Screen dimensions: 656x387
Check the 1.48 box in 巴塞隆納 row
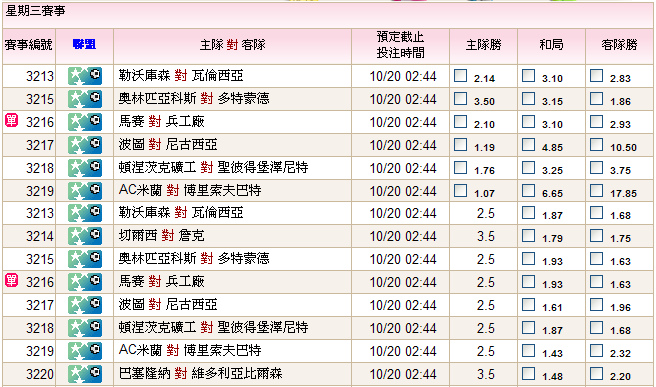click(528, 373)
